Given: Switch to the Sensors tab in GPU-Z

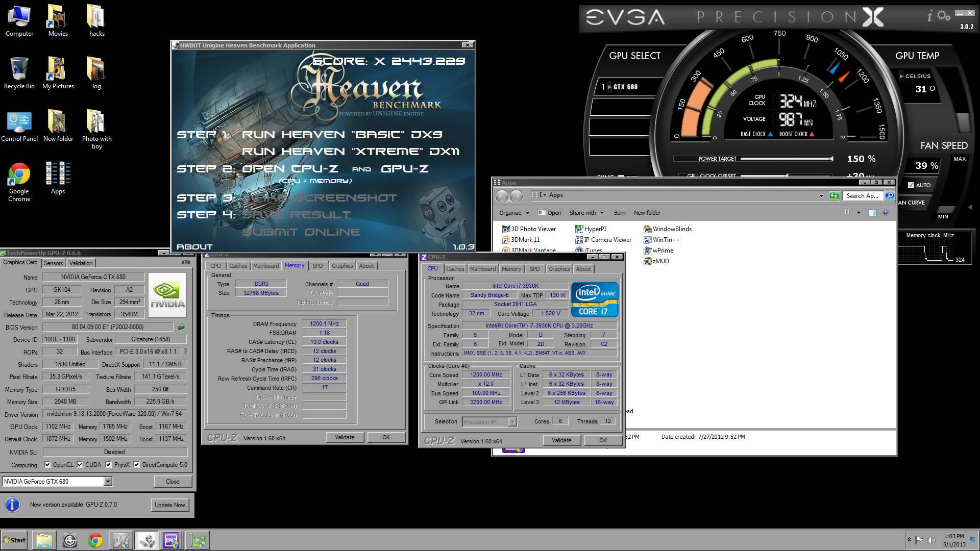Looking at the screenshot, I should (53, 263).
